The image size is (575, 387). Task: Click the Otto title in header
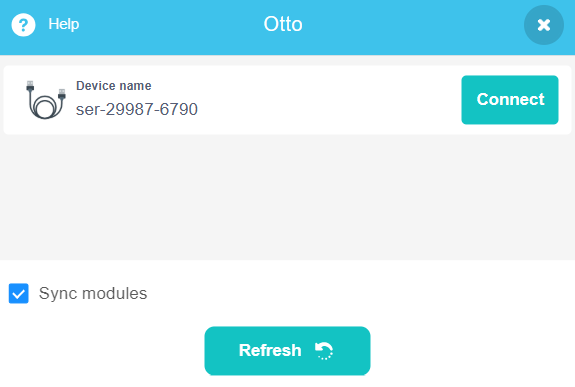(283, 24)
